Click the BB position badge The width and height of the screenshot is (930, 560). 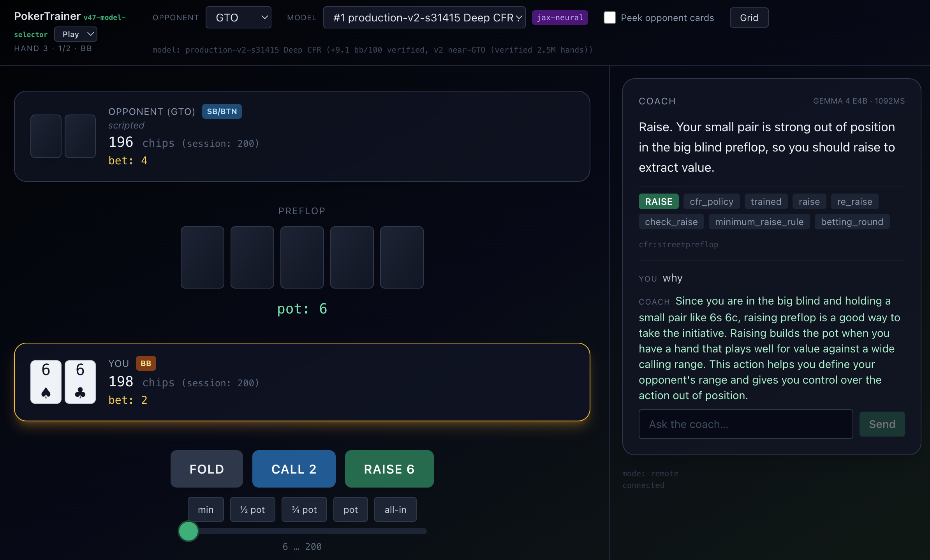pyautogui.click(x=146, y=363)
